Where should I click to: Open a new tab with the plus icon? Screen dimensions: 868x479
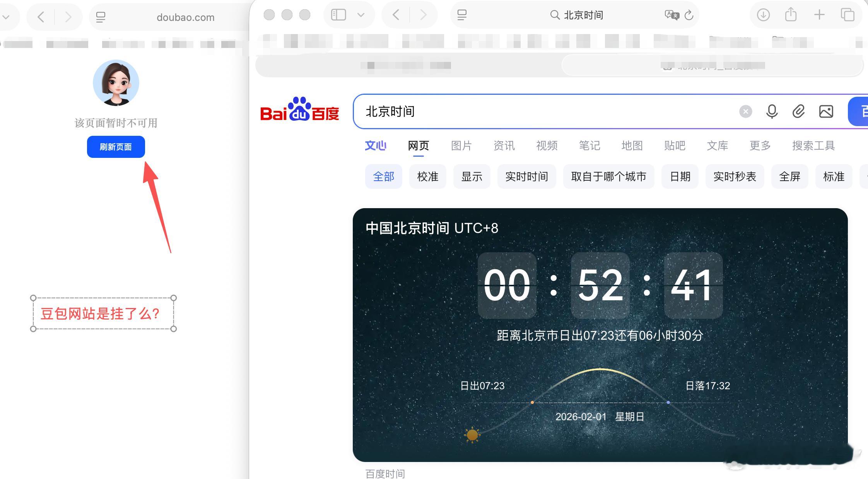point(819,15)
